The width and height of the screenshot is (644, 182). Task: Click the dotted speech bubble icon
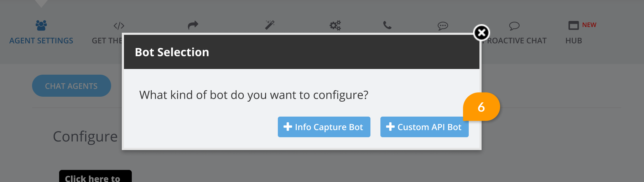(443, 26)
